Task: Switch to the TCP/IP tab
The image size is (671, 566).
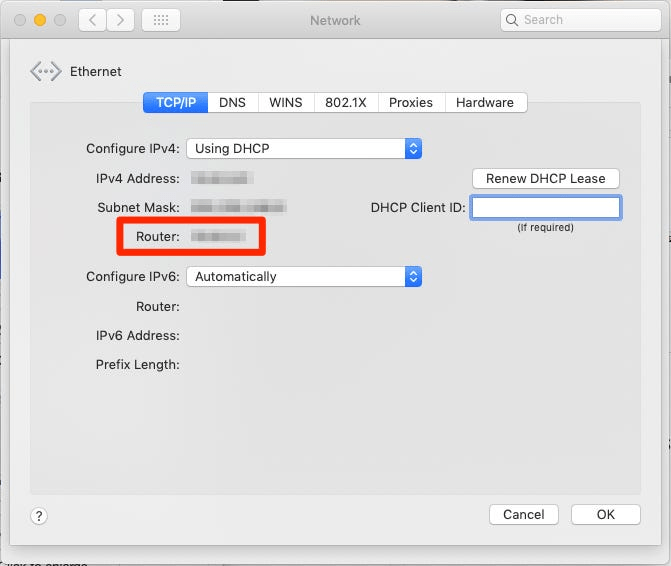Action: pos(175,103)
